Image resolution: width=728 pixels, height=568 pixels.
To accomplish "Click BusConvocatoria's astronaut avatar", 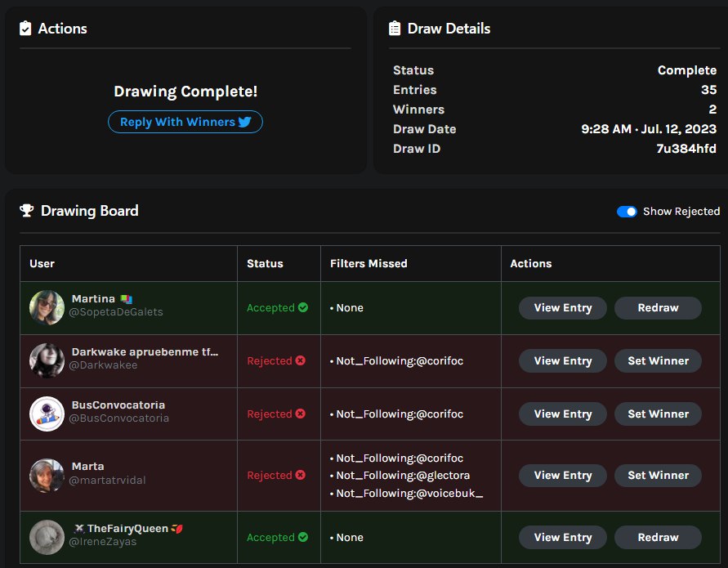I will 47,414.
